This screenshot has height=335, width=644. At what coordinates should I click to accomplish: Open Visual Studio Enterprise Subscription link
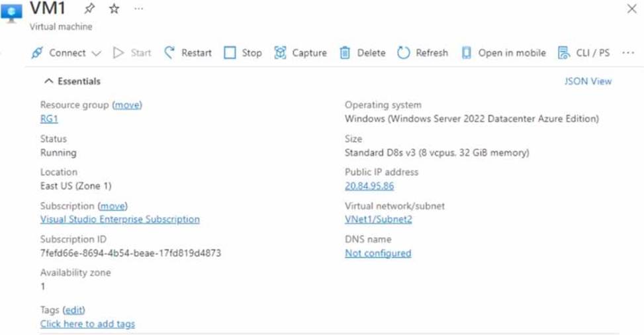point(120,219)
